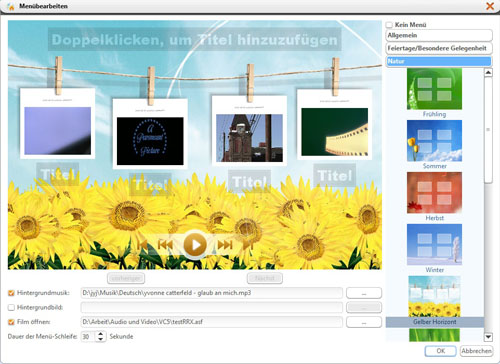Click the skip-to-first playback icon
Image resolution: width=500 pixels, height=364 pixels.
point(142,245)
